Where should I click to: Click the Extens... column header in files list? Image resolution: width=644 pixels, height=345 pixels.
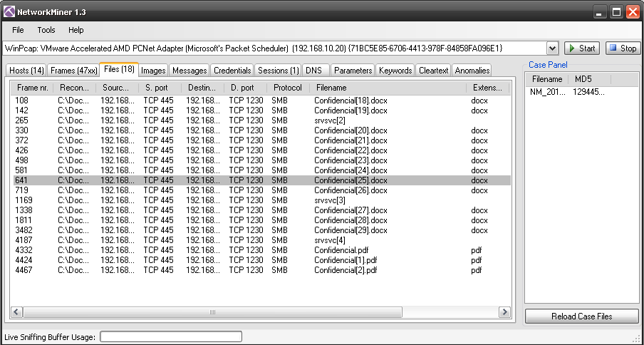(488, 88)
